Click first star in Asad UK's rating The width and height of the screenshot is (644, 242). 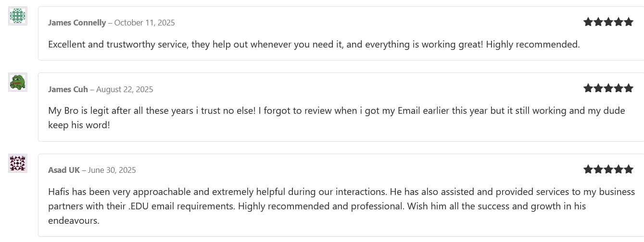(588, 169)
